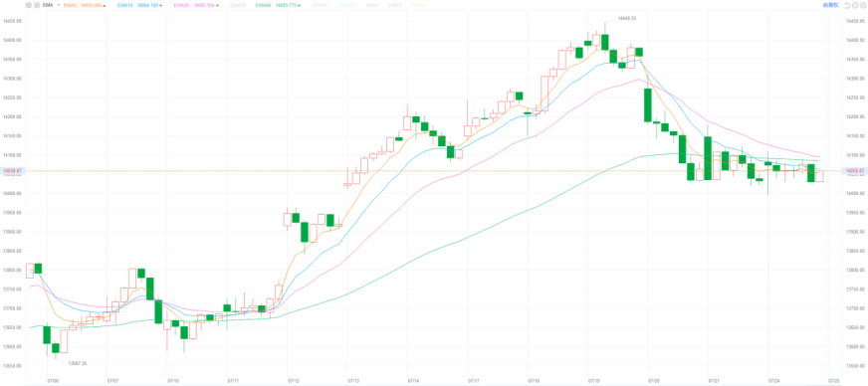Image resolution: width=868 pixels, height=386 pixels.
Task: Click the 14446.55 high price annotation
Action: pos(627,18)
